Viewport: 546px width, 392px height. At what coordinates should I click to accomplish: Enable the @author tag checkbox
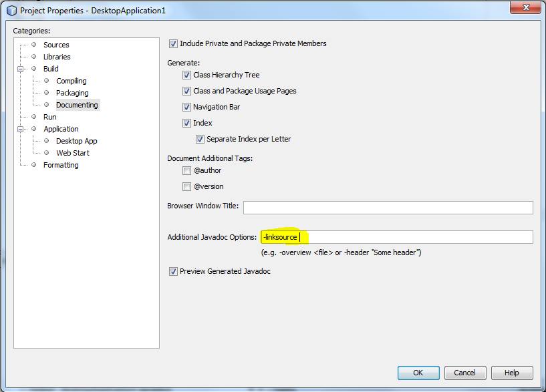[x=186, y=171]
